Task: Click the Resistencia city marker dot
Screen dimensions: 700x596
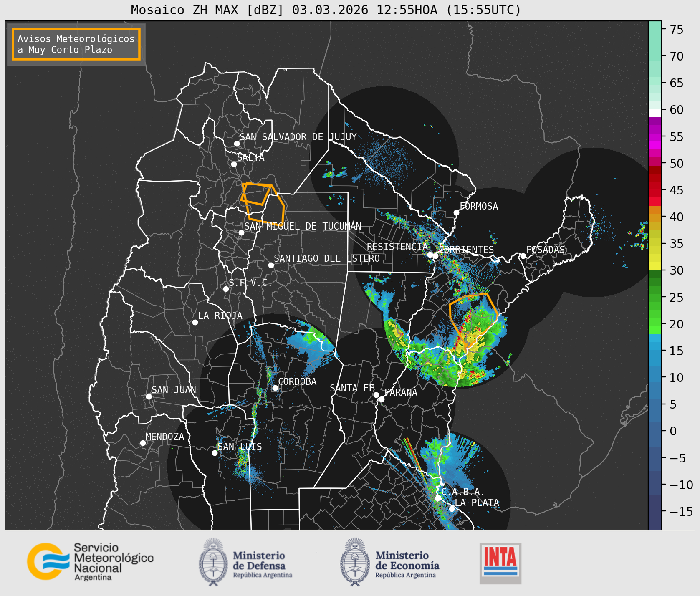Action: [x=430, y=255]
